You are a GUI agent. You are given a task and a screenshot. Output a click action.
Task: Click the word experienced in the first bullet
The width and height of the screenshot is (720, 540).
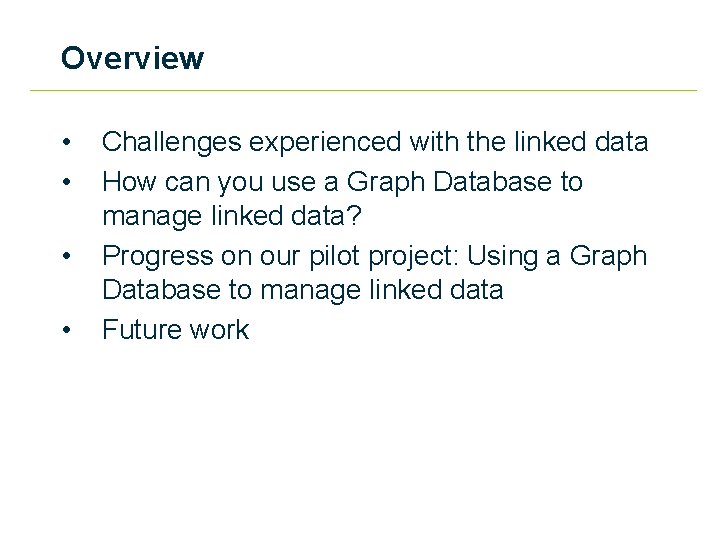(325, 142)
